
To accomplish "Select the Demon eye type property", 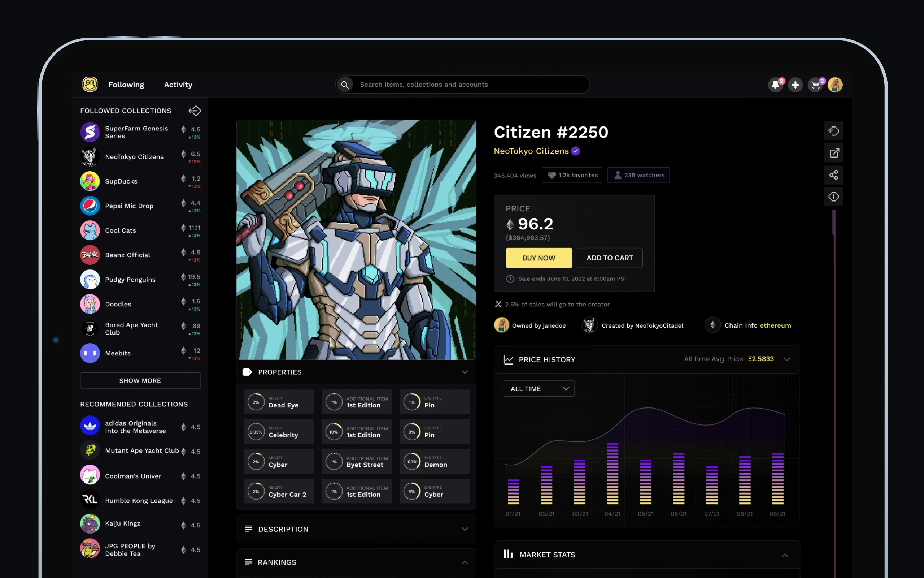I will pos(435,461).
